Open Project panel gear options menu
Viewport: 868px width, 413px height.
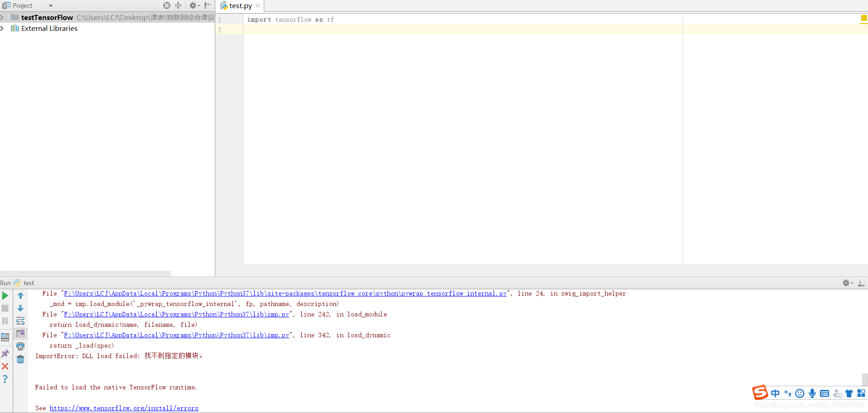(x=194, y=5)
